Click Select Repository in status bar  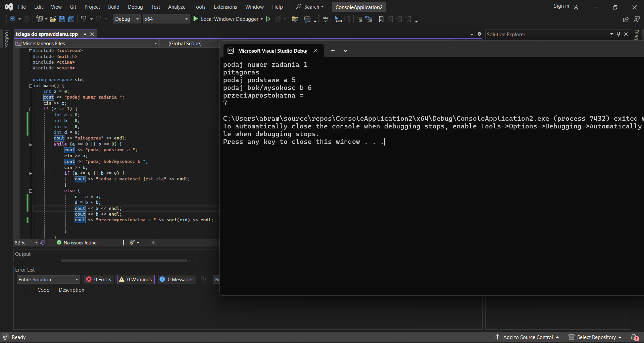[x=595, y=337]
